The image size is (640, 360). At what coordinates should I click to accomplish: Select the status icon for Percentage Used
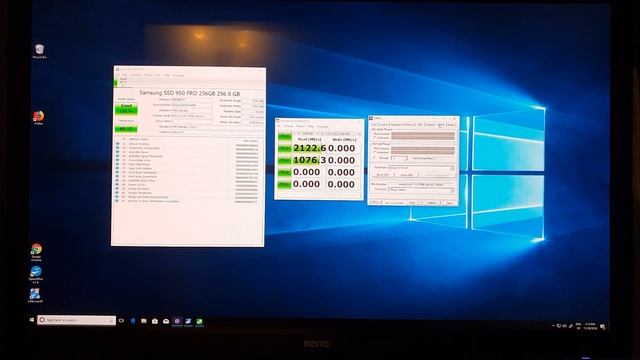pyautogui.click(x=118, y=160)
